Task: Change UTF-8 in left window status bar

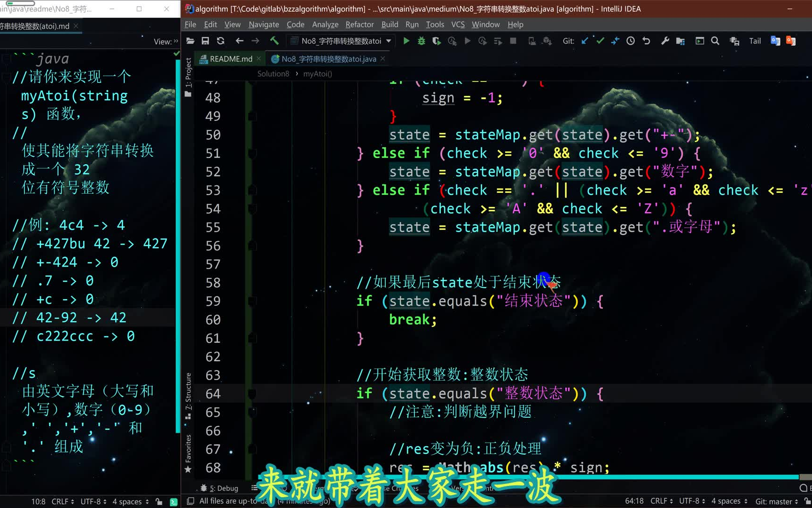Action: (x=94, y=502)
